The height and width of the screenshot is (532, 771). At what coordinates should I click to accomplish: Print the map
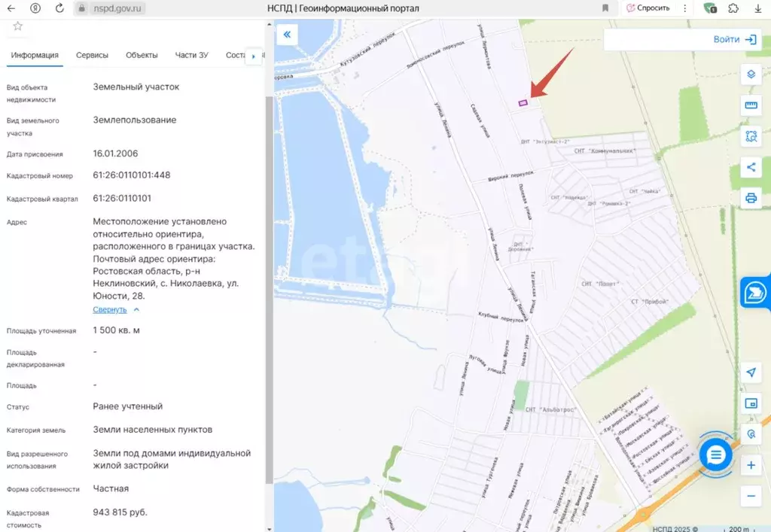751,198
